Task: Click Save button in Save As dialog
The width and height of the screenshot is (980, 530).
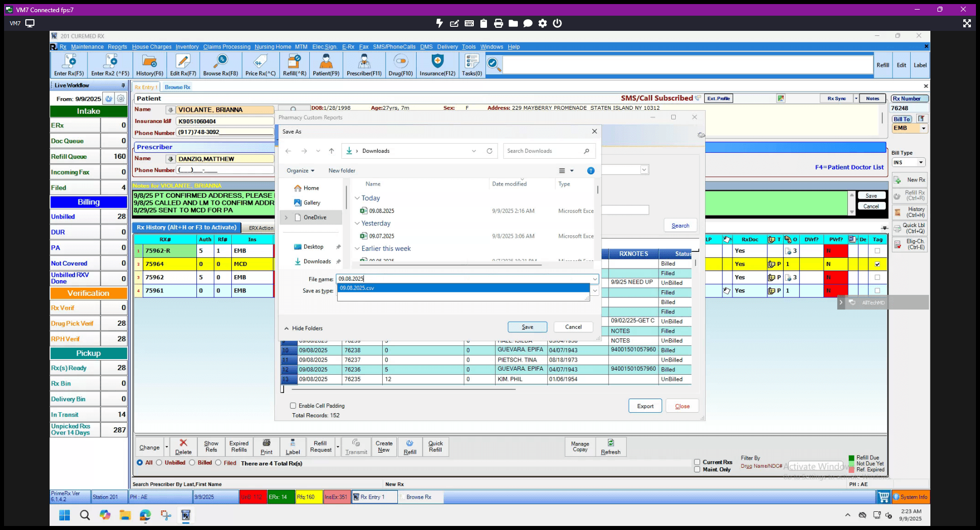Action: tap(527, 327)
